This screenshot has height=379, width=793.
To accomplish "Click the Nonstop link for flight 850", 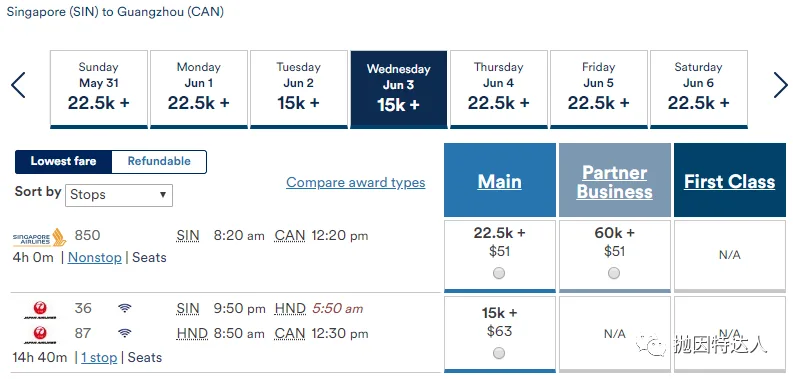I will tap(95, 258).
